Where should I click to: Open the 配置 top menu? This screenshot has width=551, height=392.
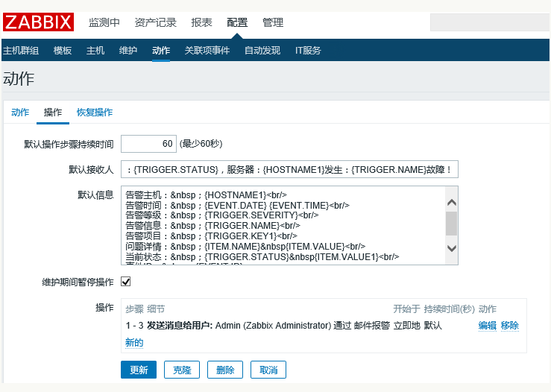click(x=237, y=22)
